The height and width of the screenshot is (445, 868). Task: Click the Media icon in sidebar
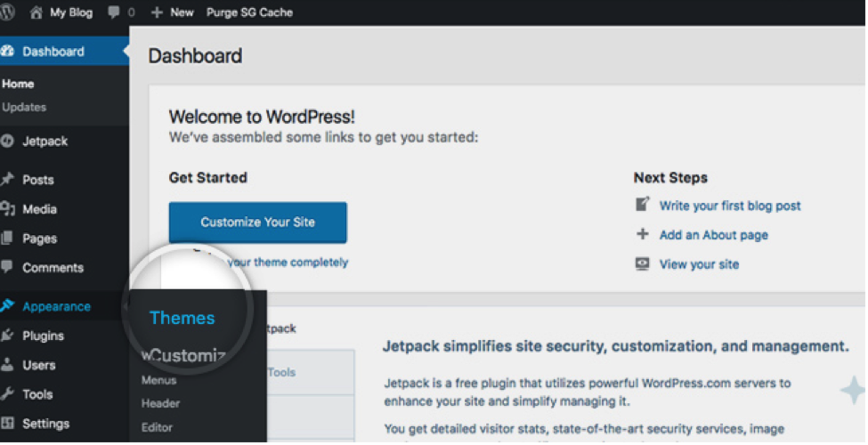[7, 208]
